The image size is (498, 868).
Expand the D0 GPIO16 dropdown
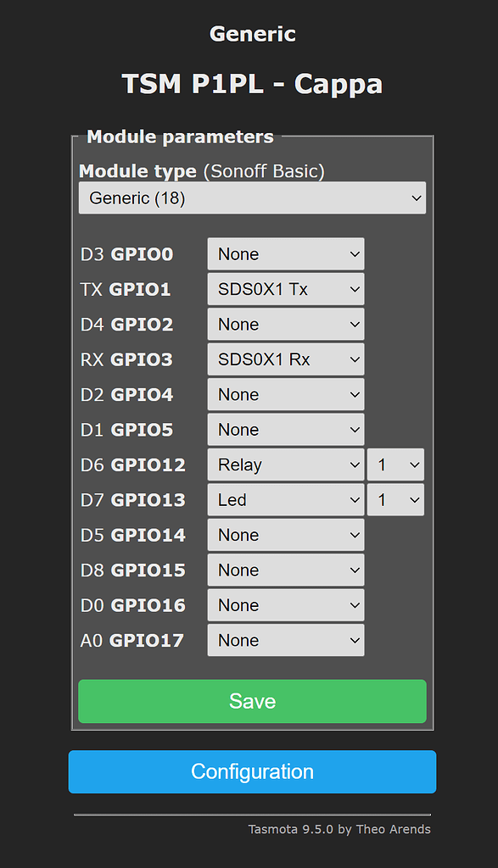(x=286, y=605)
